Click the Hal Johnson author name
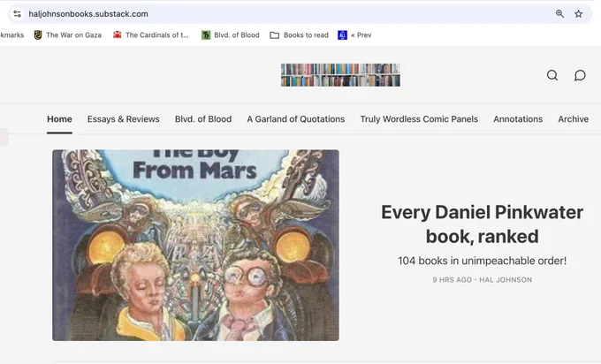The height and width of the screenshot is (364, 601). click(x=506, y=280)
